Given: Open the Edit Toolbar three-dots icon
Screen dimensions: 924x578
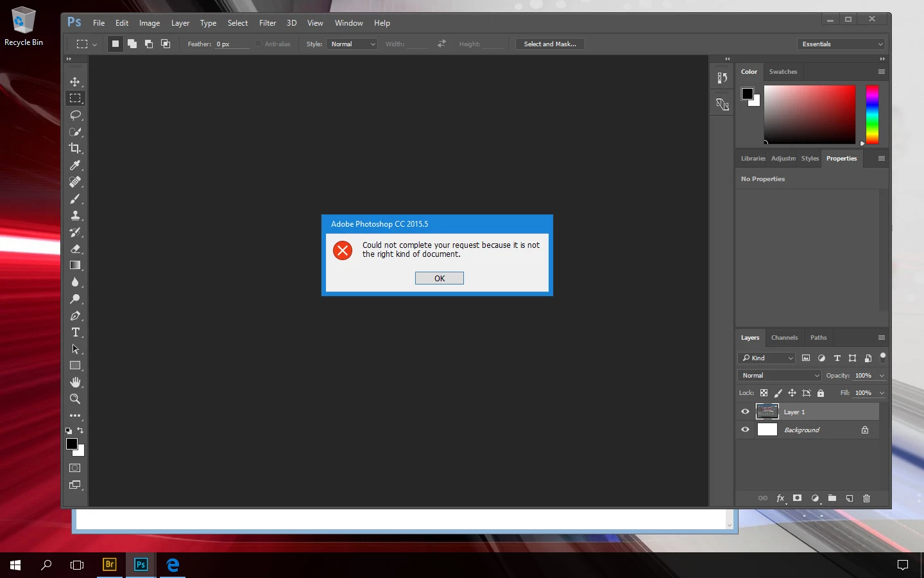Looking at the screenshot, I should click(75, 416).
